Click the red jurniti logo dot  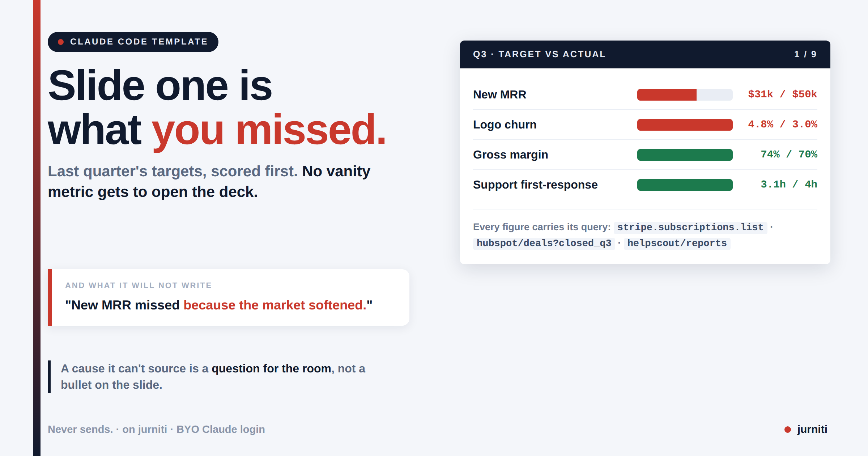[x=787, y=430]
